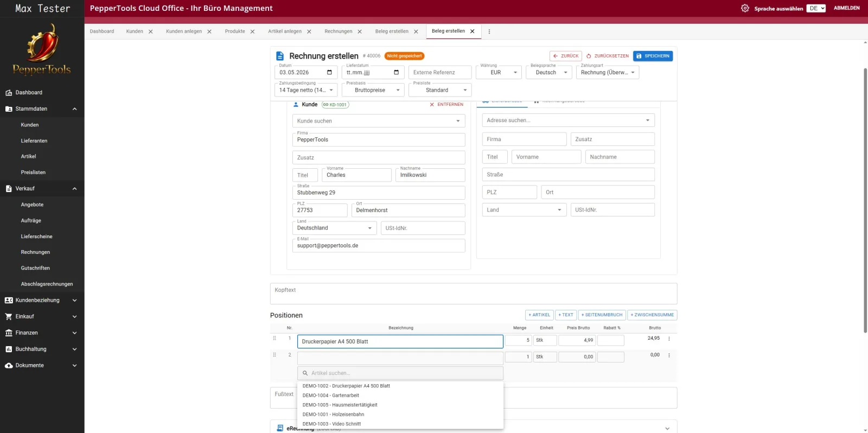Open Gutschriften in the sidebar
Viewport: 868px width, 433px height.
[35, 269]
